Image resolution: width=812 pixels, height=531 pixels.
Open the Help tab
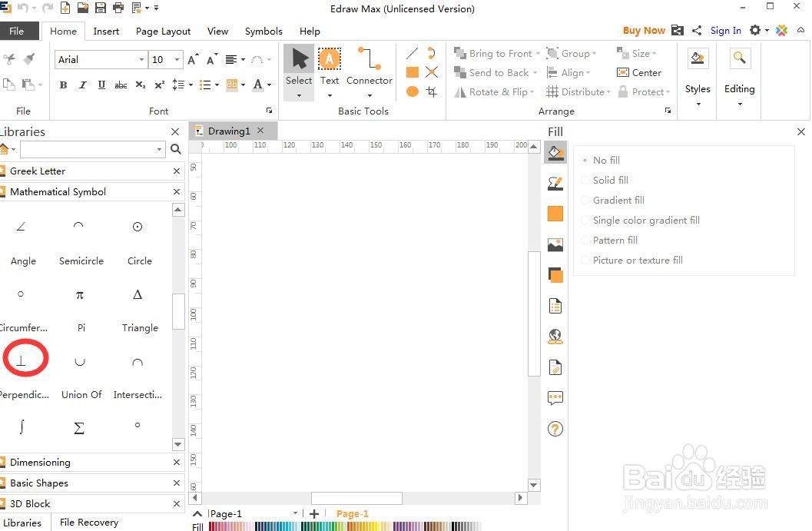pos(310,31)
